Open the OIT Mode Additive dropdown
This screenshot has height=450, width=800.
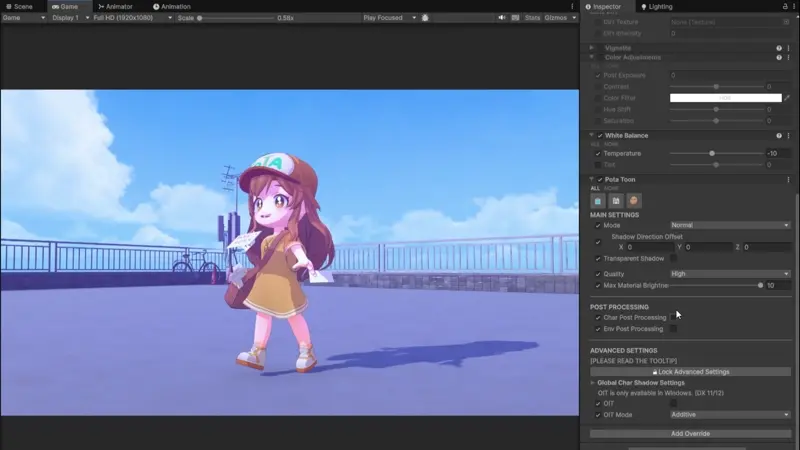730,415
